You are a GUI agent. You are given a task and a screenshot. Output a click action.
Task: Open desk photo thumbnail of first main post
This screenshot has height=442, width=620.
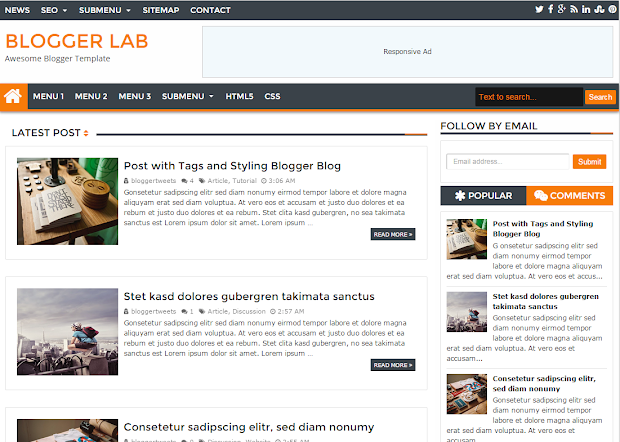67,201
